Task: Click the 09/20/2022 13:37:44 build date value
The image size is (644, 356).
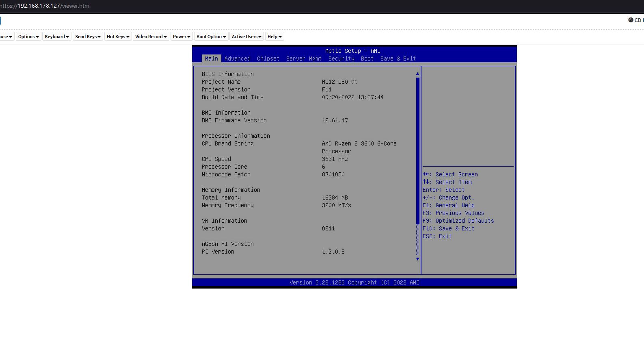Action: pyautogui.click(x=353, y=97)
